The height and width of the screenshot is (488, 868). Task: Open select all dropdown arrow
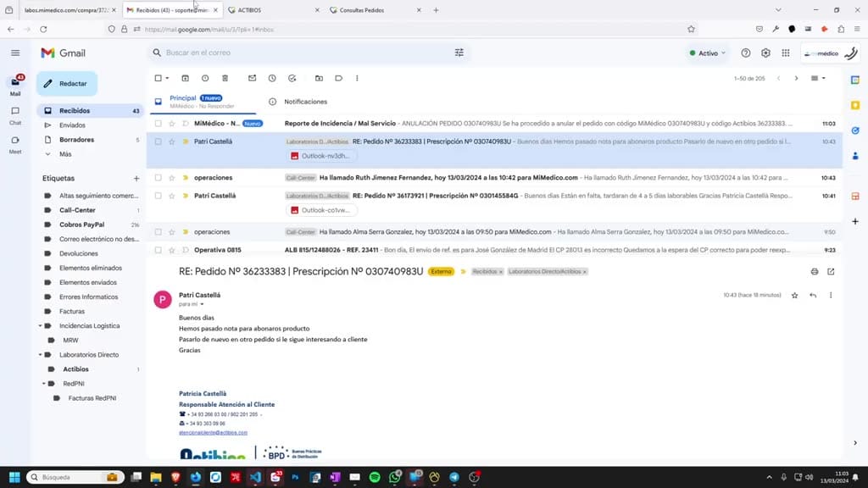click(167, 79)
